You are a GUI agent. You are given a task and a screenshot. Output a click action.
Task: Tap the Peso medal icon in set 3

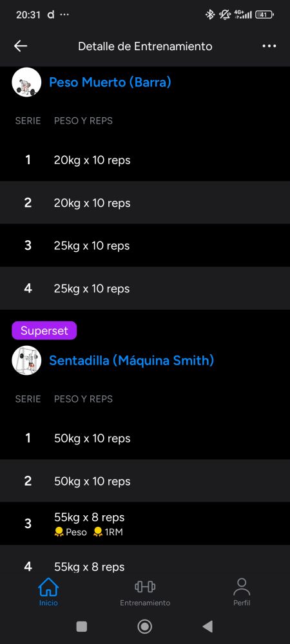click(59, 533)
